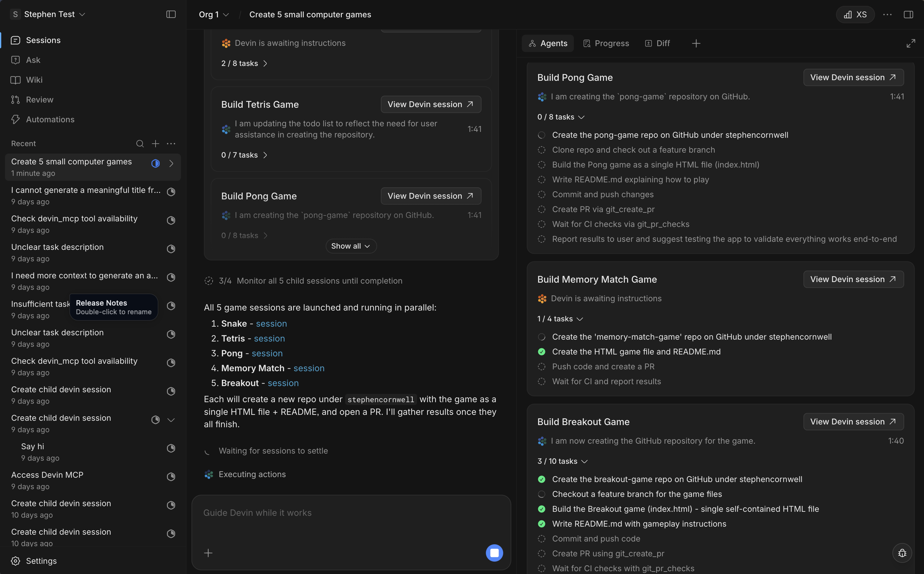The image size is (924, 574).
Task: Add attachment with plus icon in composer
Action: point(208,553)
